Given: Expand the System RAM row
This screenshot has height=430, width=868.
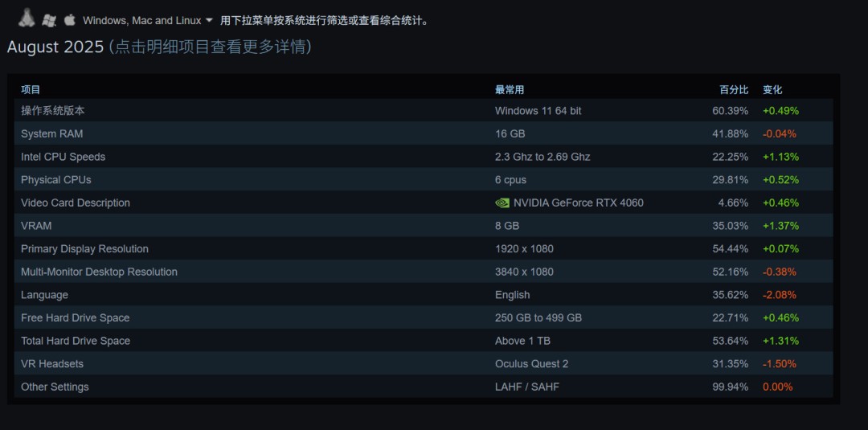Looking at the screenshot, I should [52, 134].
